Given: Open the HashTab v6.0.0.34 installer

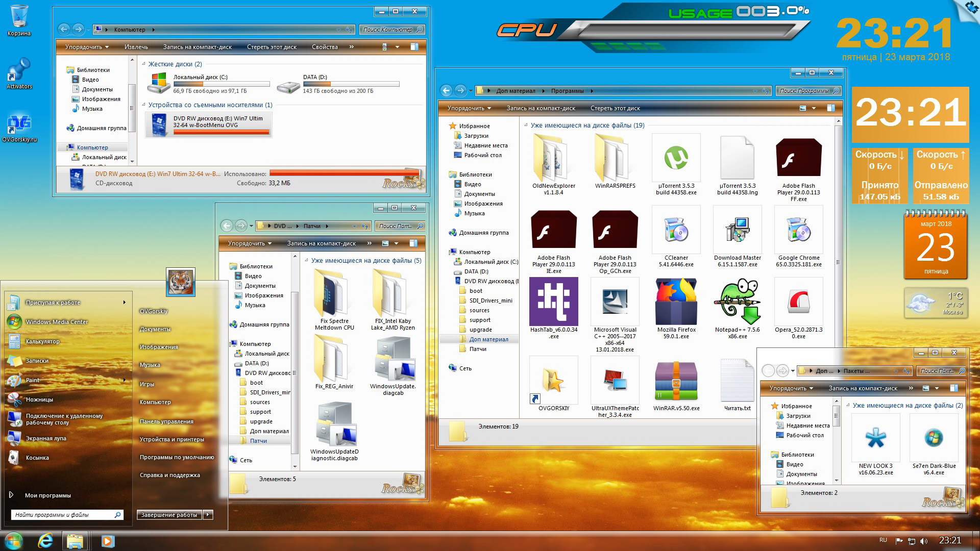Looking at the screenshot, I should click(553, 302).
